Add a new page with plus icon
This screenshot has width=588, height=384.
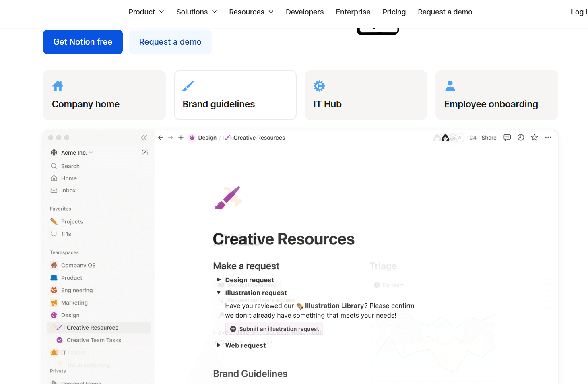point(181,138)
